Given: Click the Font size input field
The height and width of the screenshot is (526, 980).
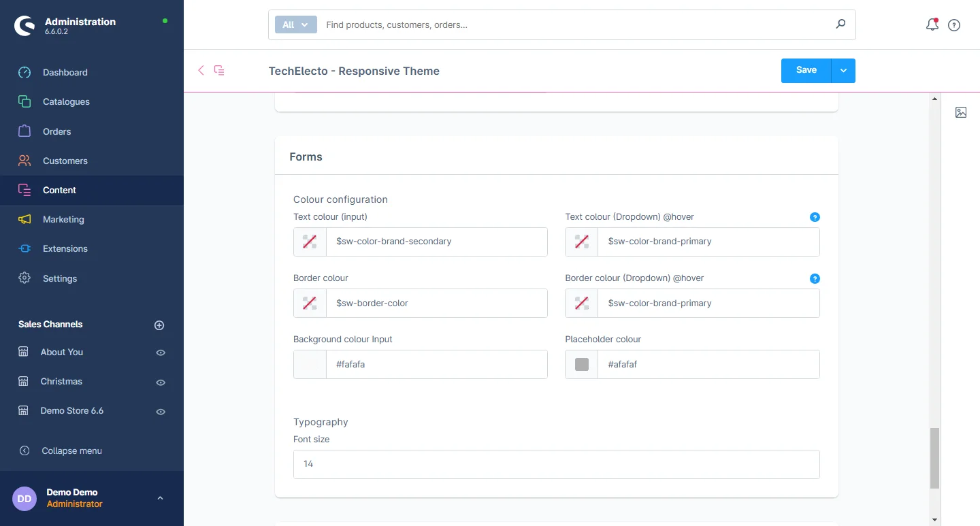Looking at the screenshot, I should (556, 464).
